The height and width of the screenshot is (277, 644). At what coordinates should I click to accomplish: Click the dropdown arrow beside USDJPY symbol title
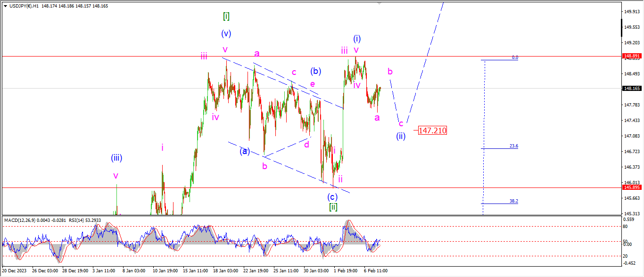pos(5,6)
